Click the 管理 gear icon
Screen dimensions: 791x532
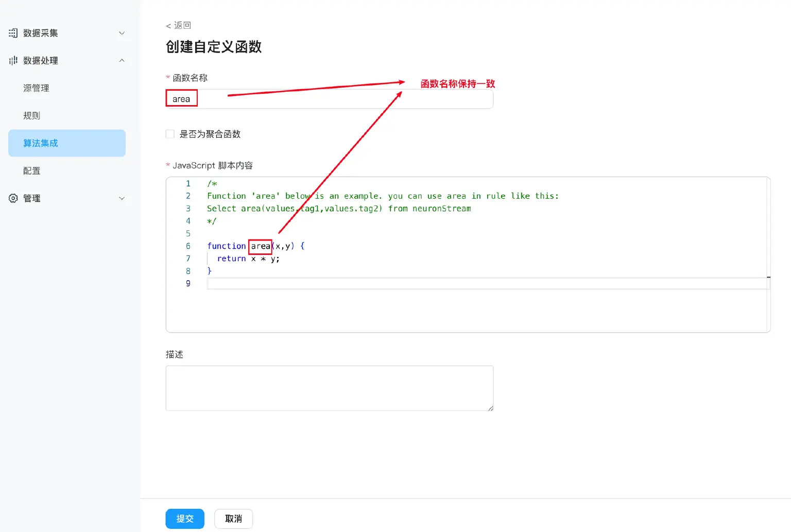[x=13, y=198]
